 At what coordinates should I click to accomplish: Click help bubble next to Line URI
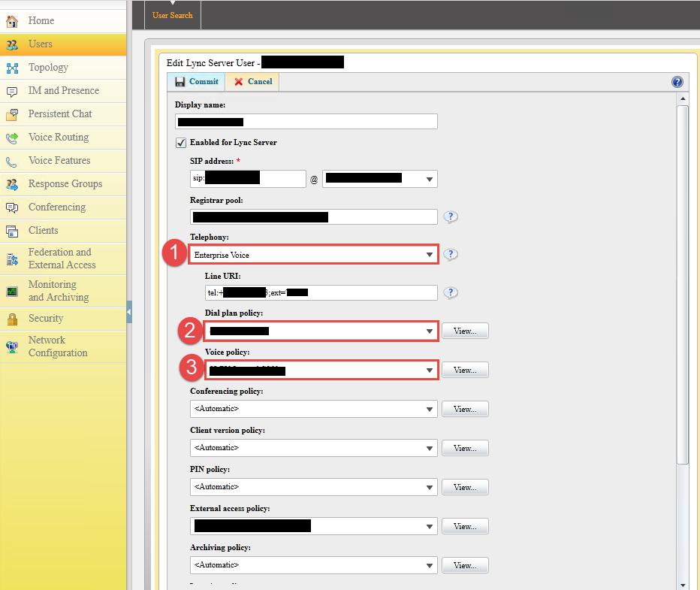pyautogui.click(x=451, y=293)
